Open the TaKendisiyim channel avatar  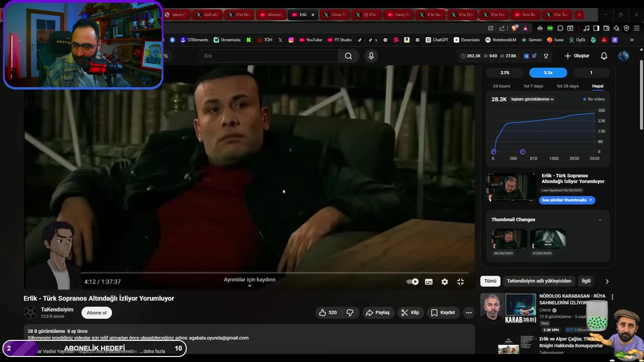[31, 313]
